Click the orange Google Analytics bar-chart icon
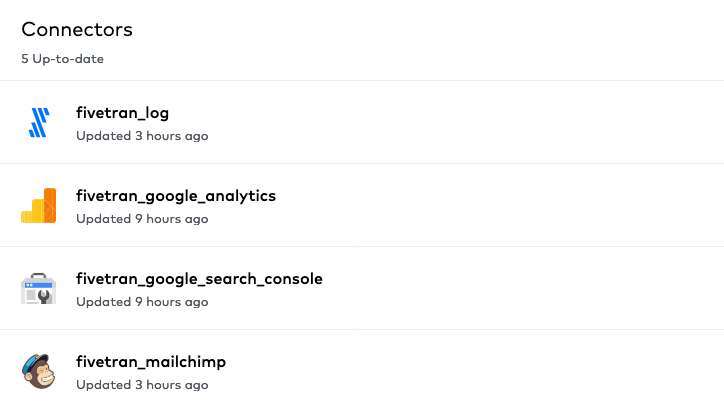 [38, 205]
